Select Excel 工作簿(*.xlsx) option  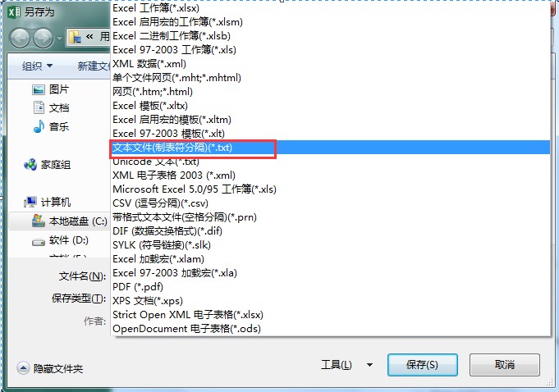pyautogui.click(x=330, y=8)
